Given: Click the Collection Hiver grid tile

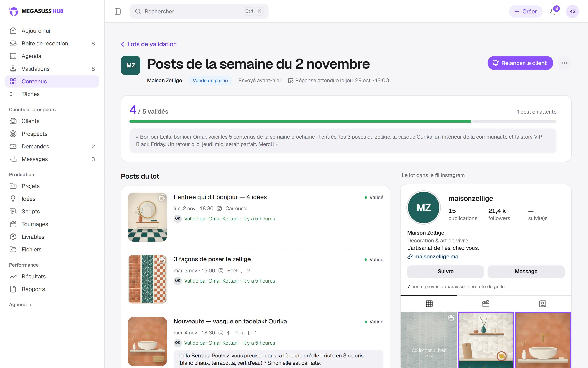Looking at the screenshot, I should pyautogui.click(x=429, y=340).
